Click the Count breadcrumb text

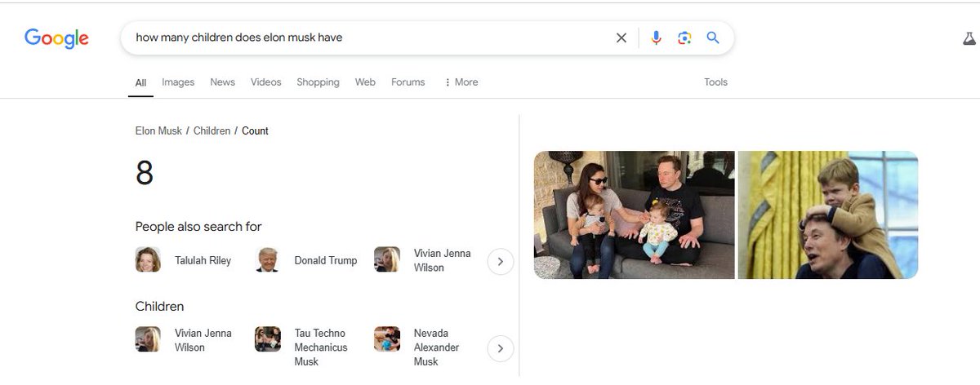point(255,131)
